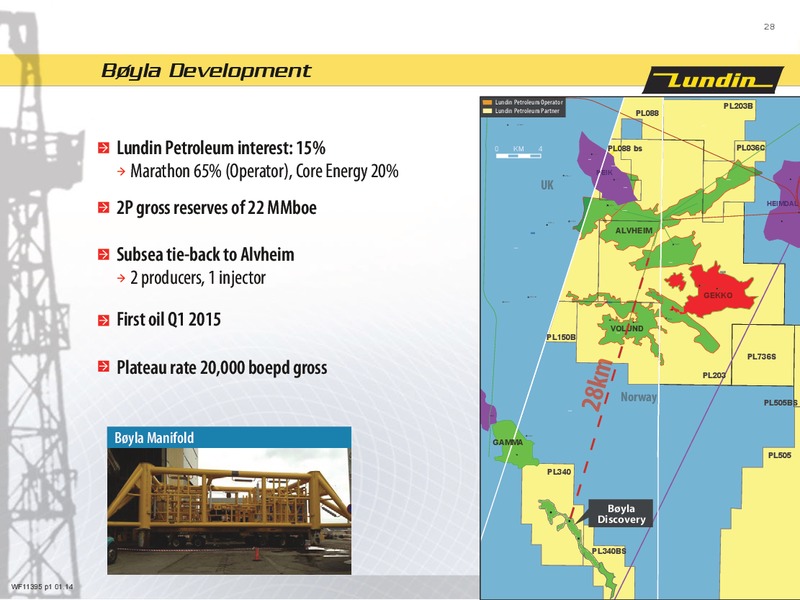Screen dimensions: 800x600
Task: Click the red bullet beside 'Lundin Petroleum interest: 15%'
Action: pos(104,148)
